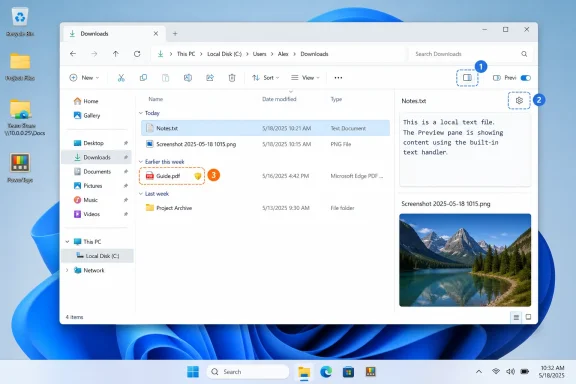Open the Sort dropdown

click(x=266, y=78)
